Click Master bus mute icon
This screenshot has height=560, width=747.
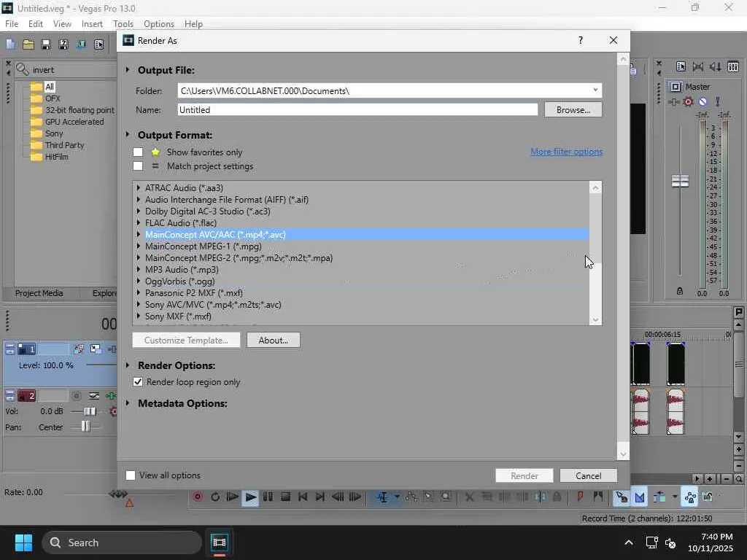(703, 101)
